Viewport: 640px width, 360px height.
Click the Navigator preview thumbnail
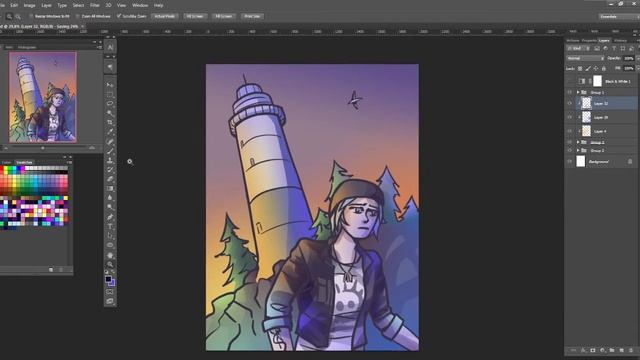pos(42,97)
